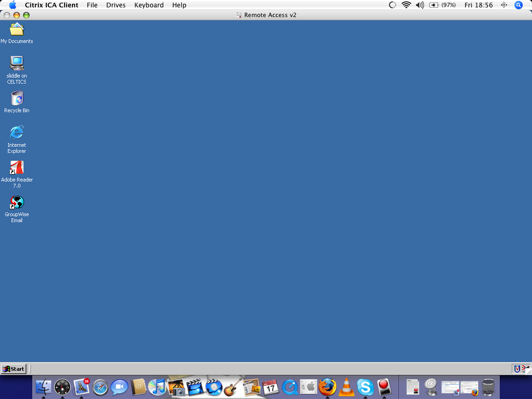Zoom the Remote Access v2 window (green button)
Screen dimensions: 532x399
click(x=26, y=15)
